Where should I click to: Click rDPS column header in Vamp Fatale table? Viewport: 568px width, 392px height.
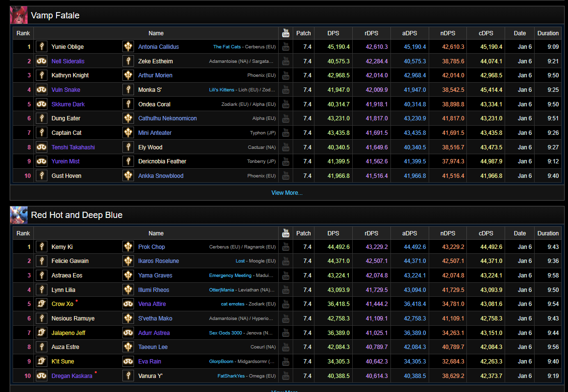point(371,33)
